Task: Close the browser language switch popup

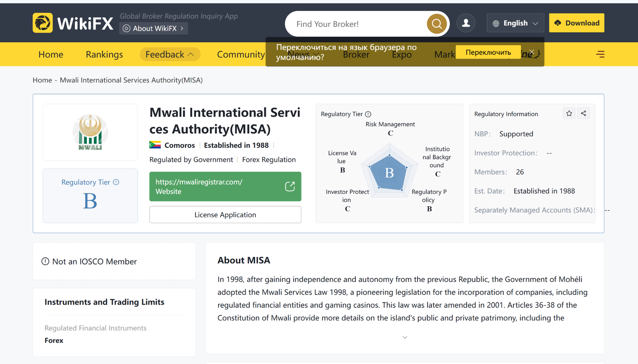Action: [532, 52]
